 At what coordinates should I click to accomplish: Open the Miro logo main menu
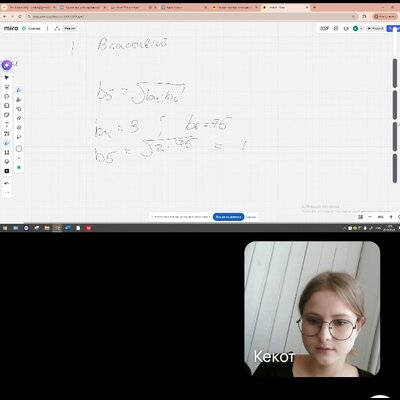tap(11, 29)
